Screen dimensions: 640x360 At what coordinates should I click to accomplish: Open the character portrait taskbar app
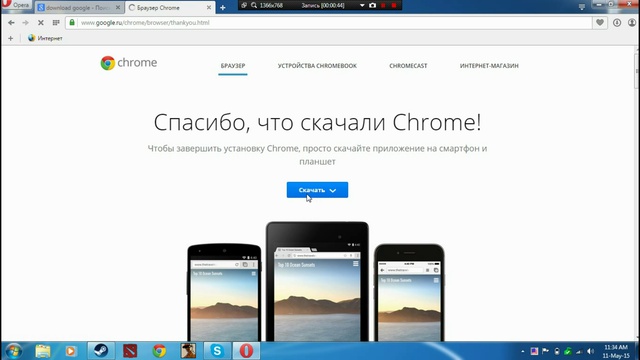(x=188, y=351)
